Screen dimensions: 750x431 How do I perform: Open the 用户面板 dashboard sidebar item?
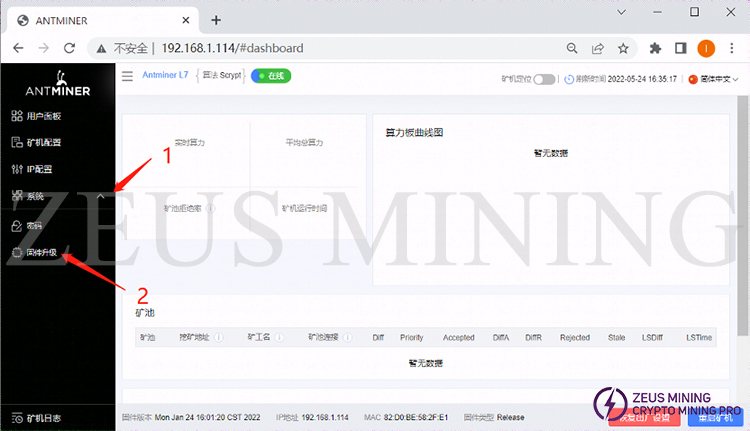tap(36, 116)
